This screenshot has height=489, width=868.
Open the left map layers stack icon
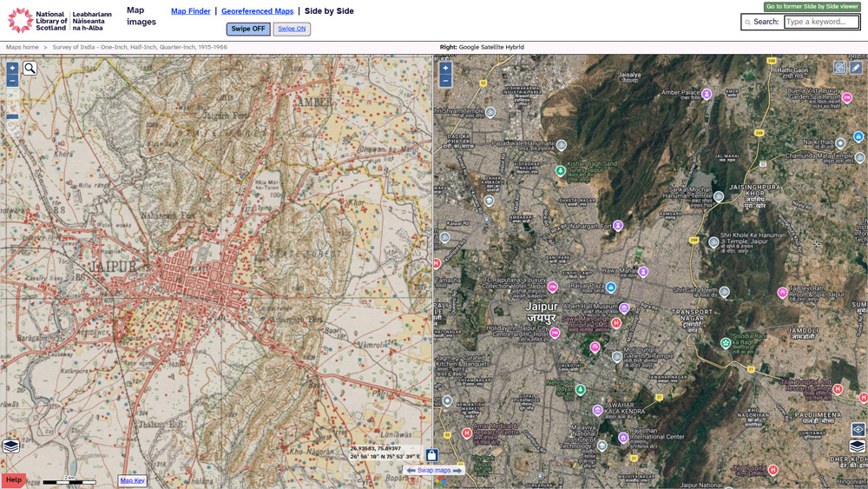pos(11,446)
